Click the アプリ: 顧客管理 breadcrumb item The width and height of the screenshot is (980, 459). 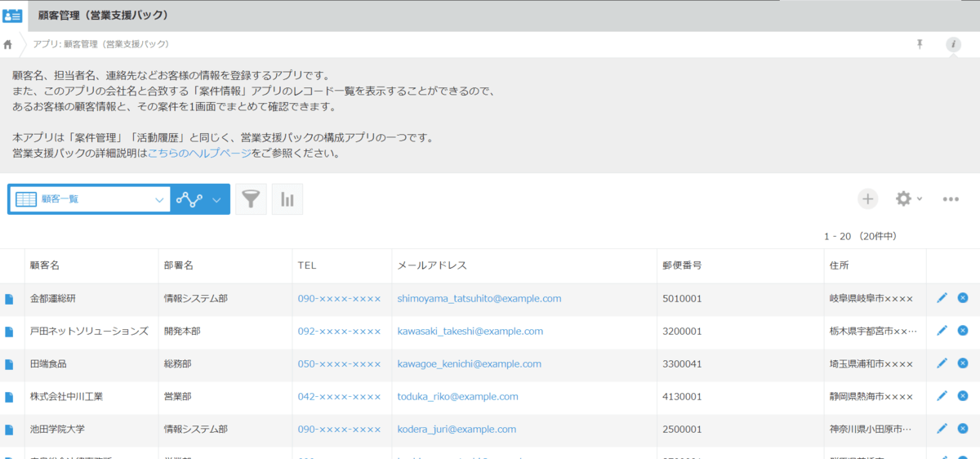[100, 44]
